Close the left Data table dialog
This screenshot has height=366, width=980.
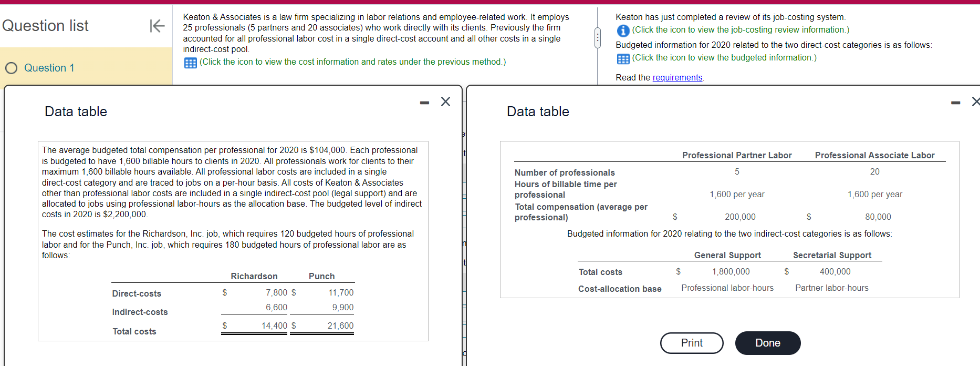click(445, 101)
